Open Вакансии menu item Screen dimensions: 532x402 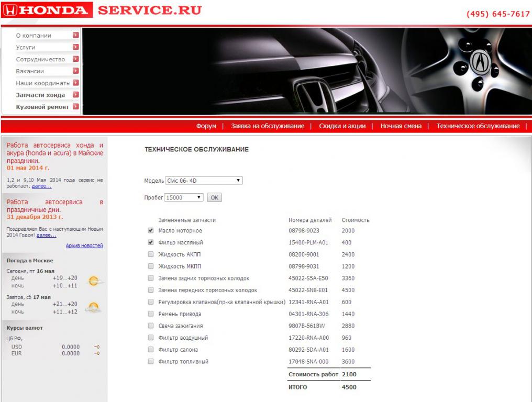[x=30, y=71]
